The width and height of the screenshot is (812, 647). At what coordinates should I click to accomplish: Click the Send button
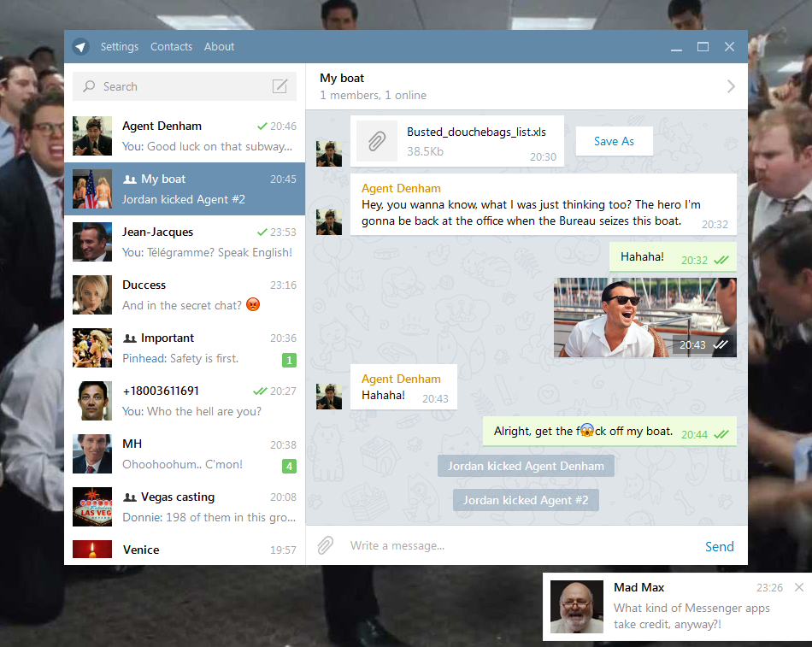coord(720,546)
